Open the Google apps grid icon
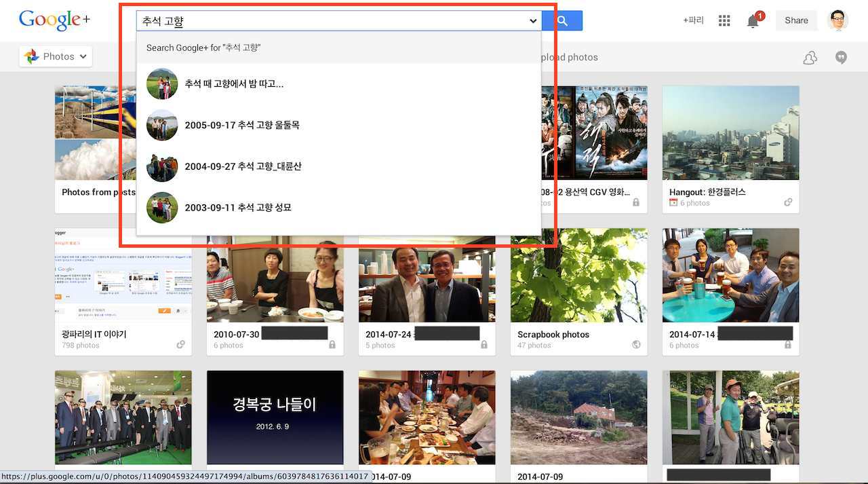The width and height of the screenshot is (868, 484). pos(724,21)
